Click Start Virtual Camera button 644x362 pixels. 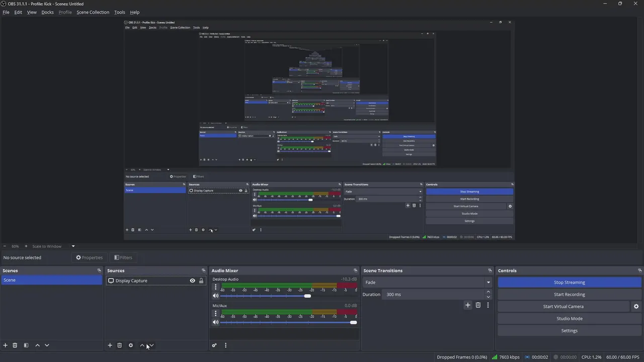click(563, 307)
